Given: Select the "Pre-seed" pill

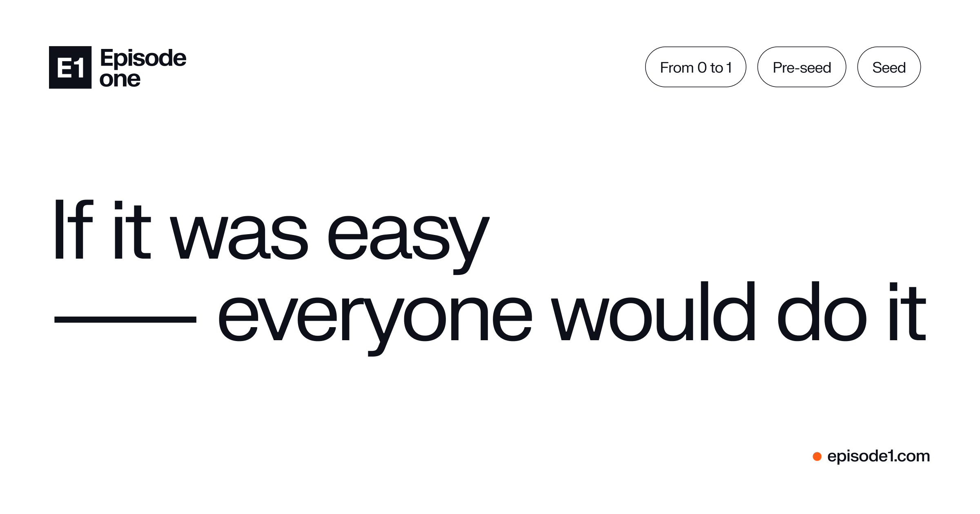Looking at the screenshot, I should tap(802, 67).
